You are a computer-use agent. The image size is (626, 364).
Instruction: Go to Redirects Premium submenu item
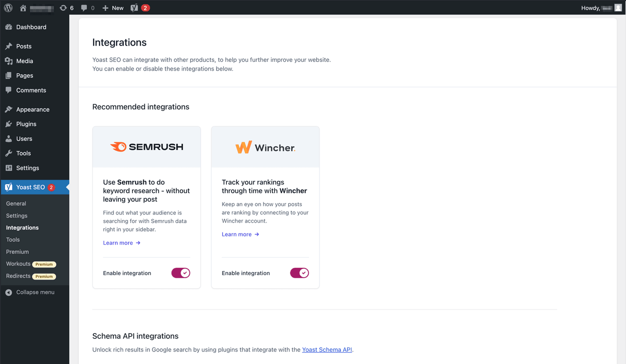coord(18,276)
